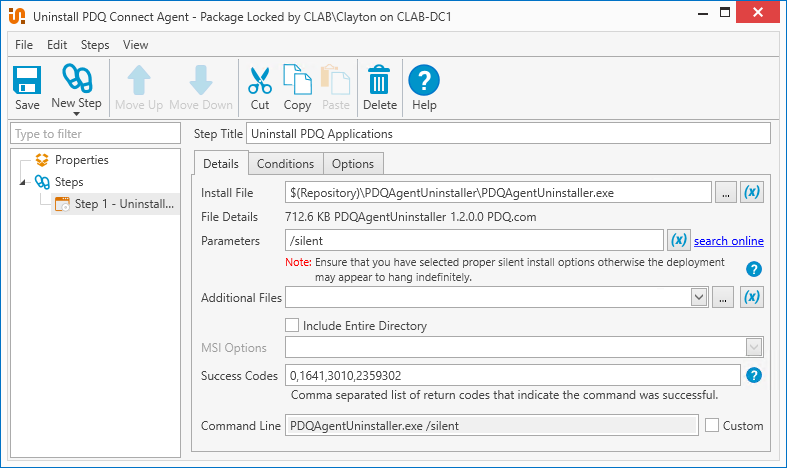The width and height of the screenshot is (787, 468).
Task: Insert variable (x) next to Install File
Action: 752,192
